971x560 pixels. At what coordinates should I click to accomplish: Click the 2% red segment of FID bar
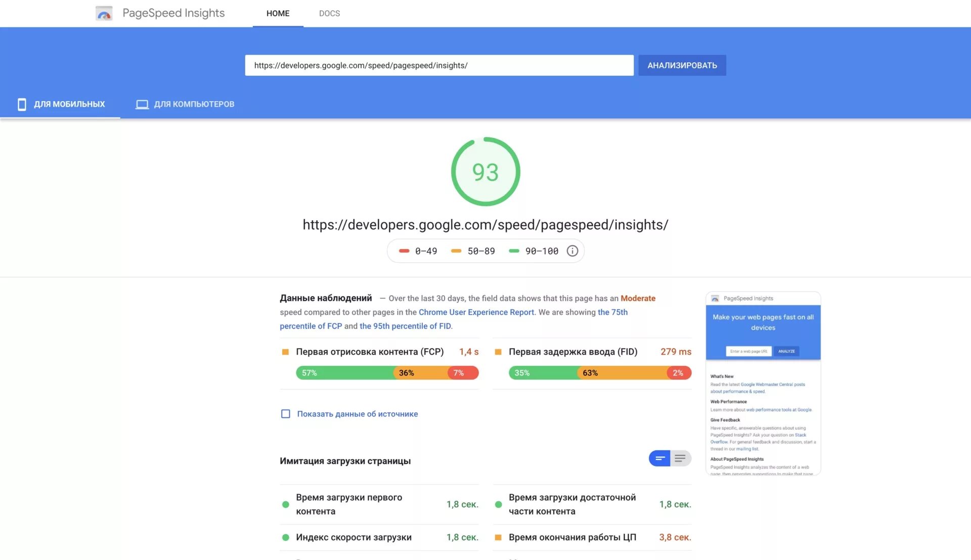click(x=679, y=373)
